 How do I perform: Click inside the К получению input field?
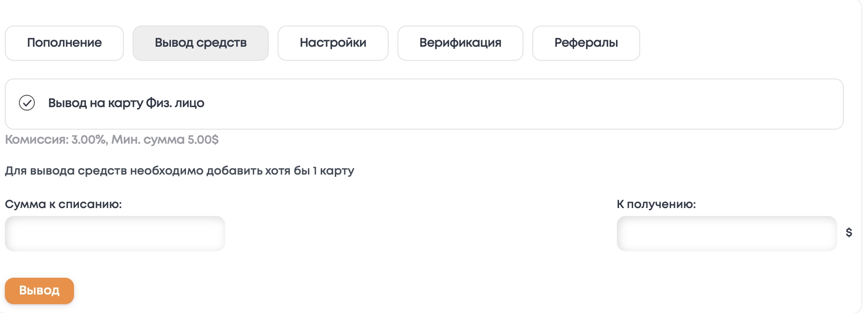(726, 234)
